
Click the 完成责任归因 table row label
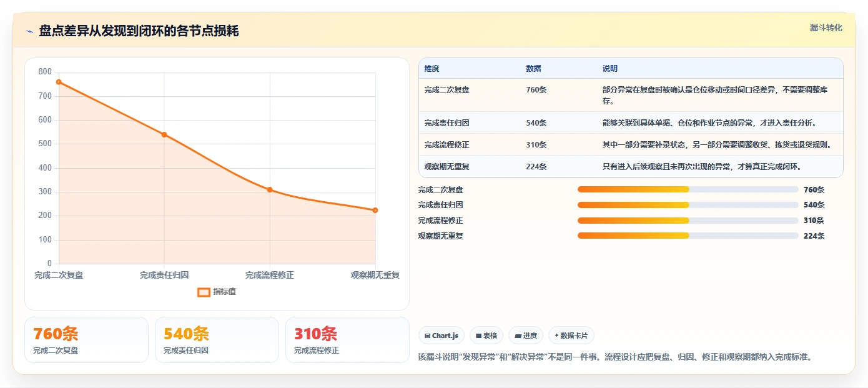tap(446, 123)
